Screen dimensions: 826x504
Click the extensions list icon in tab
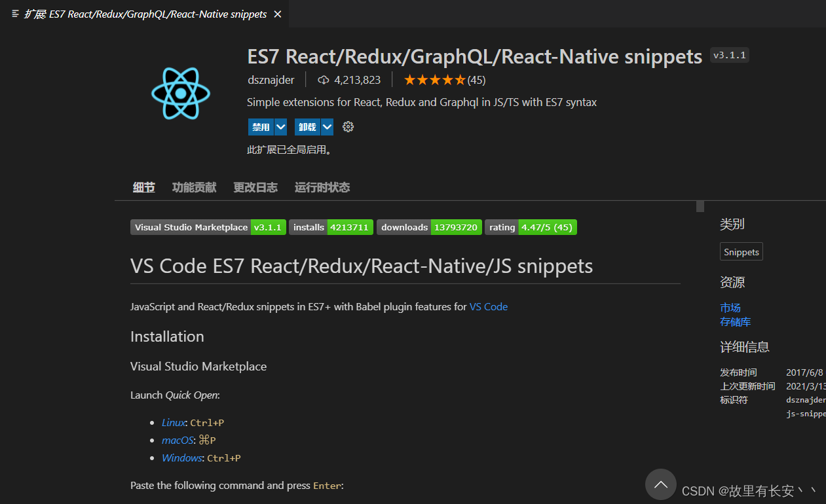tap(15, 14)
